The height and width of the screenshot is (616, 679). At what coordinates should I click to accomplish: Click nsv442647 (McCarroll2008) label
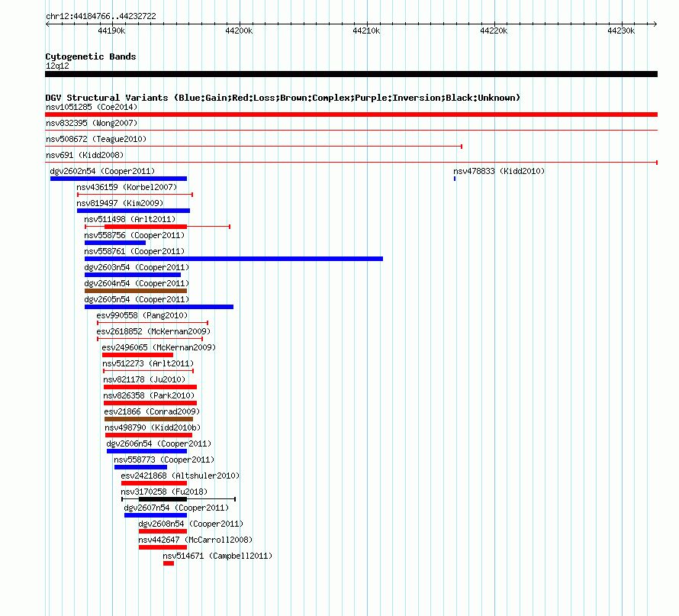pyautogui.click(x=195, y=540)
